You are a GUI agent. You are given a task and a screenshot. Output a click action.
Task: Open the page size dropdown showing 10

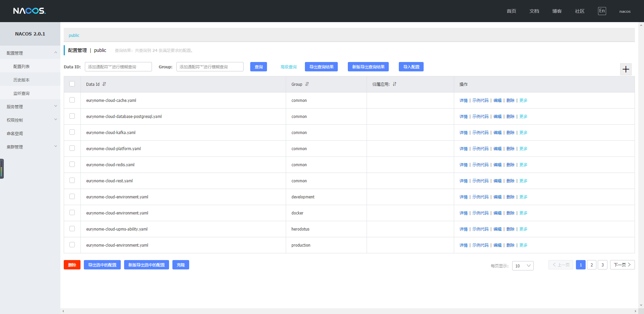[523, 266]
